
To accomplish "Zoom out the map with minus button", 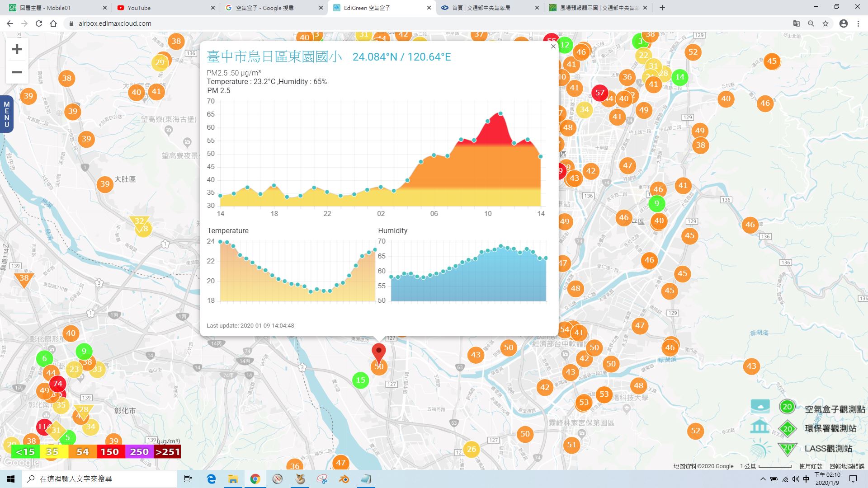I will click(x=17, y=72).
